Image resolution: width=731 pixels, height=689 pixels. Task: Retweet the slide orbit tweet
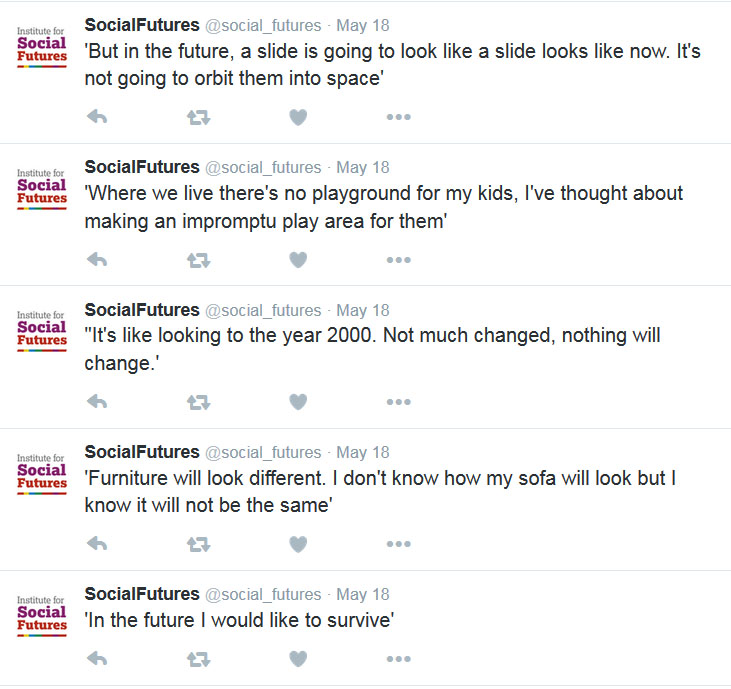pyautogui.click(x=198, y=118)
